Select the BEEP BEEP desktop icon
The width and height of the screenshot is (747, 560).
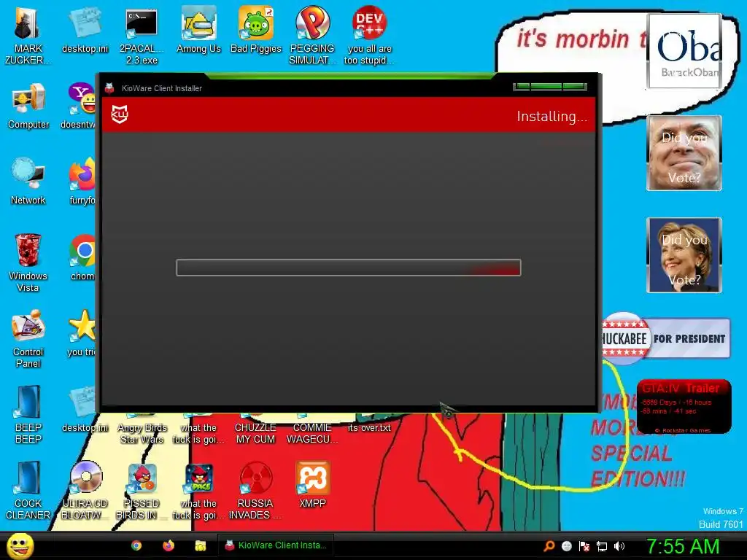pyautogui.click(x=28, y=414)
